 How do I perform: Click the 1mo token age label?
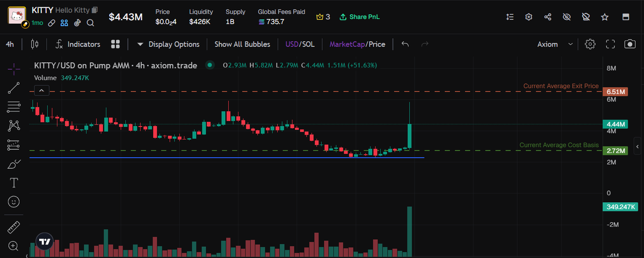click(38, 23)
